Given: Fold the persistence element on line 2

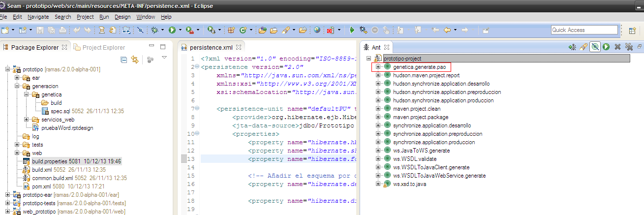Looking at the screenshot, I should coord(196,67).
